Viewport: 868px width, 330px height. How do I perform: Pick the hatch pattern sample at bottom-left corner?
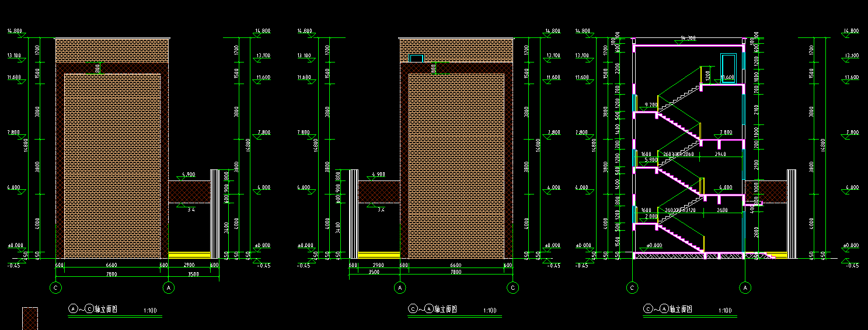[x=30, y=318]
